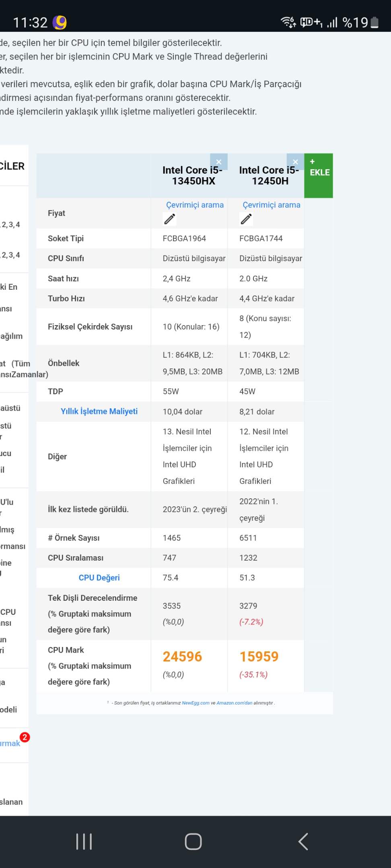Remove Intel Core i5-12450H from comparison
The image size is (391, 868).
pyautogui.click(x=295, y=162)
